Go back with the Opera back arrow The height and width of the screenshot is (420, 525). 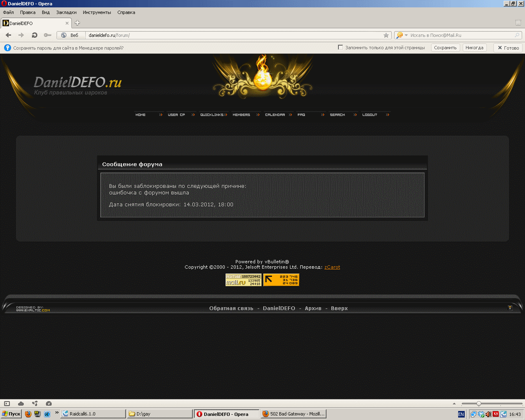point(8,35)
